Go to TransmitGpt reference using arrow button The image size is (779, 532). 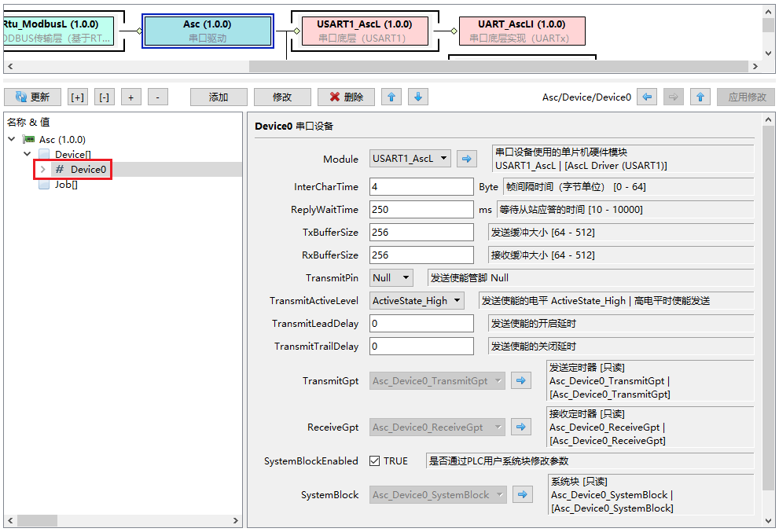520,381
